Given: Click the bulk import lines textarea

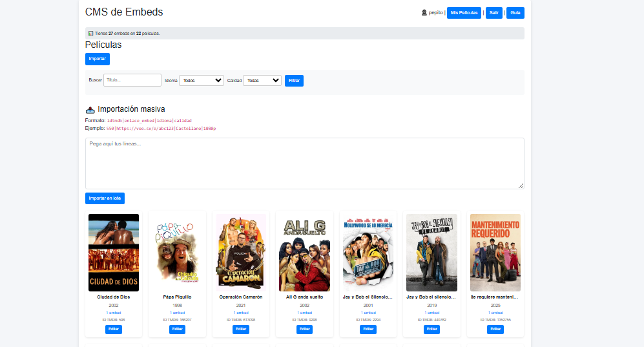Looking at the screenshot, I should pyautogui.click(x=304, y=163).
